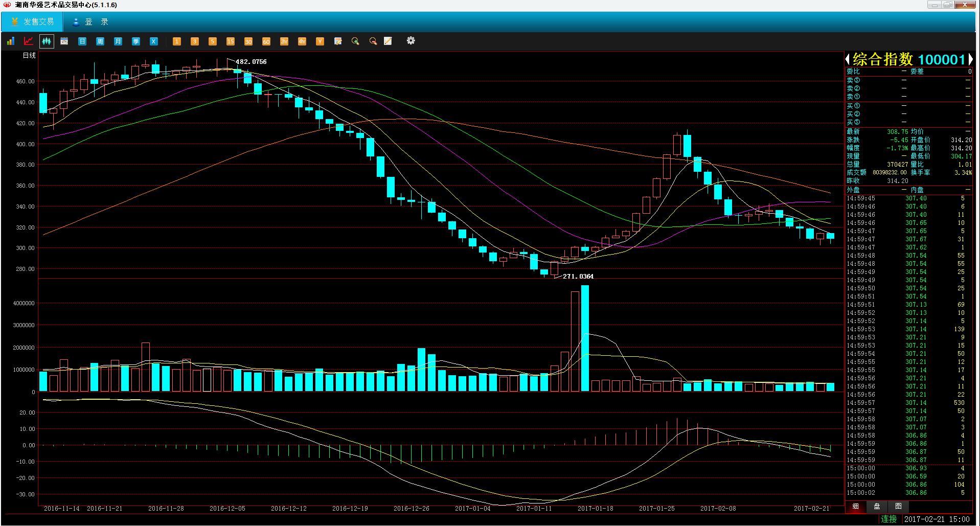This screenshot has height=526, width=980.
Task: Choose the 4hr interval icon
Action: pos(302,41)
